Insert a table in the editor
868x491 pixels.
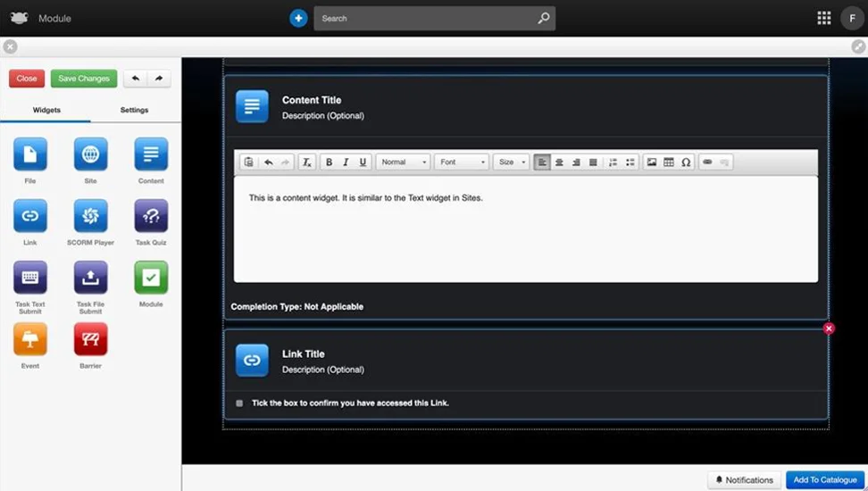tap(669, 162)
